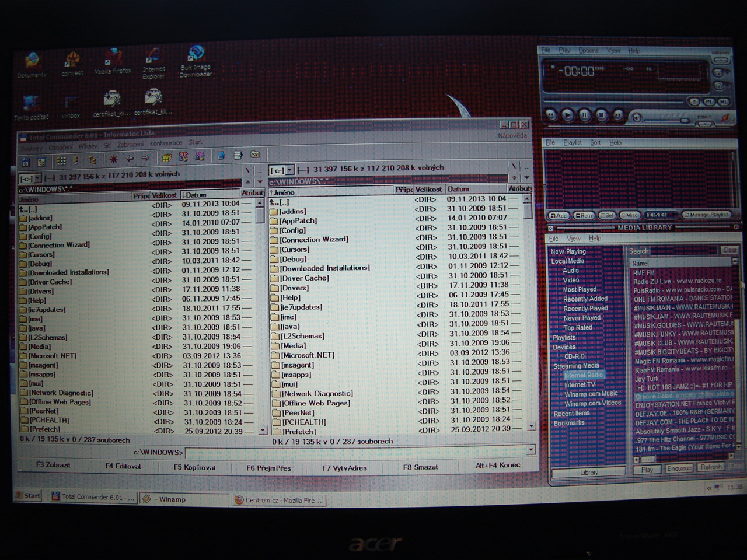
Task: Open the Příkazy menu in Total Commander
Action: click(88, 146)
